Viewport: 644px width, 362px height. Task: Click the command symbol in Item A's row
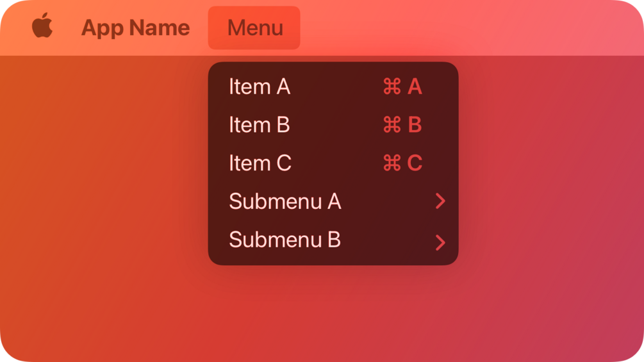(392, 86)
